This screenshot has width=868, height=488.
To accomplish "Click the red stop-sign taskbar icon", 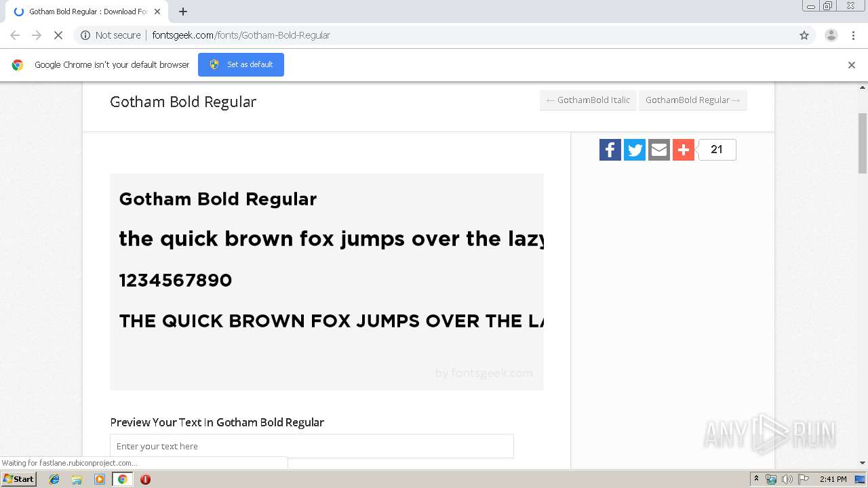I will [x=145, y=479].
